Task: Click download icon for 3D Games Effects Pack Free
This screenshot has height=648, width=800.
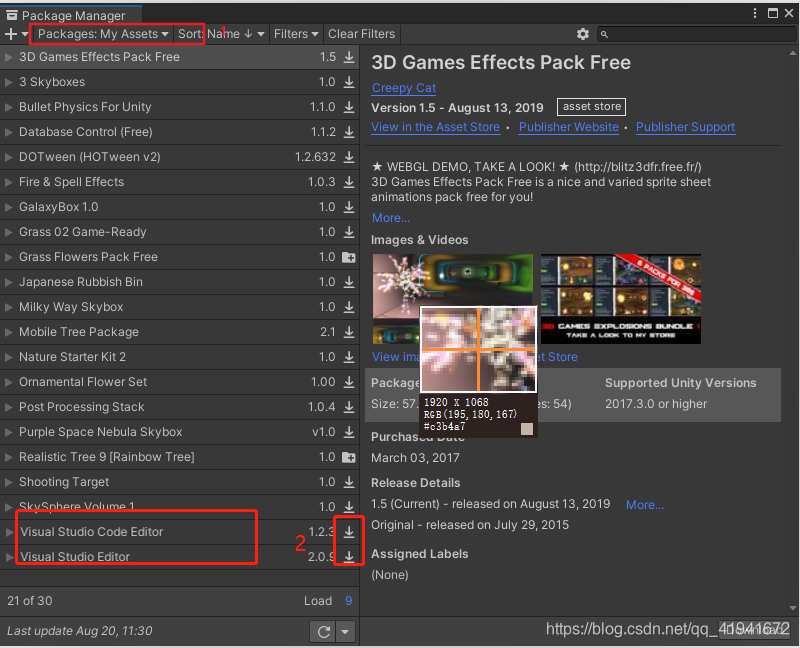Action: 349,57
